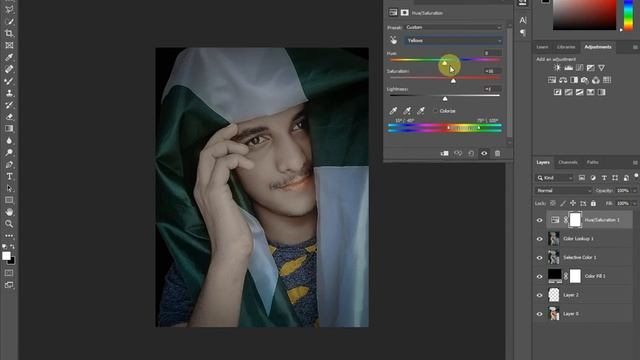
Task: Add a Photo Filter adjustment
Action: (585, 80)
